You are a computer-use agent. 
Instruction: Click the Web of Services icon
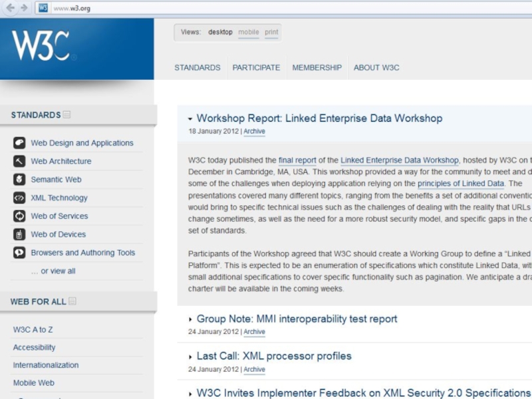19,216
